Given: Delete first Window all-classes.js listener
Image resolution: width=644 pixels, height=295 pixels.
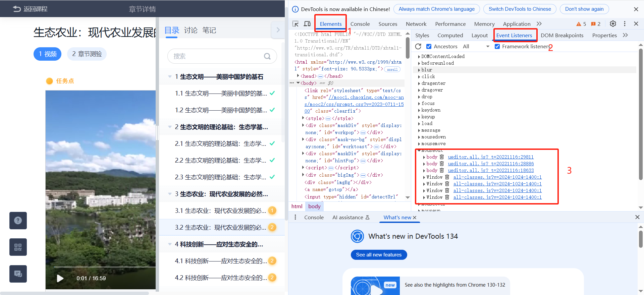Looking at the screenshot, I should (x=447, y=177).
